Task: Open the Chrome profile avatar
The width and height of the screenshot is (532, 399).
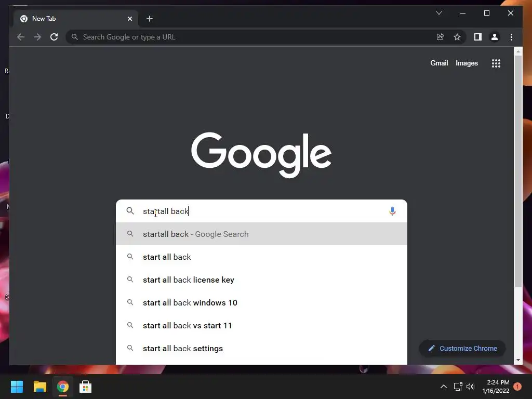Action: (x=495, y=37)
